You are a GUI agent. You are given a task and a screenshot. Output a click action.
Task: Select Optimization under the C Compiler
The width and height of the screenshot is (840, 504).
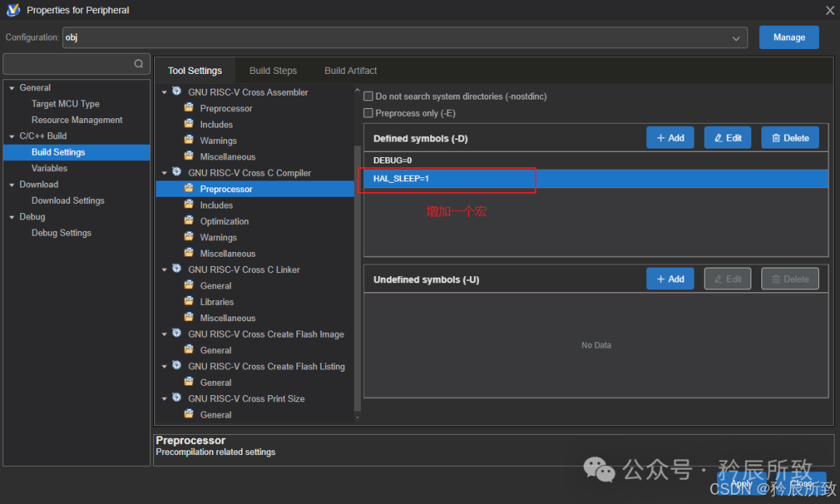[x=224, y=221]
